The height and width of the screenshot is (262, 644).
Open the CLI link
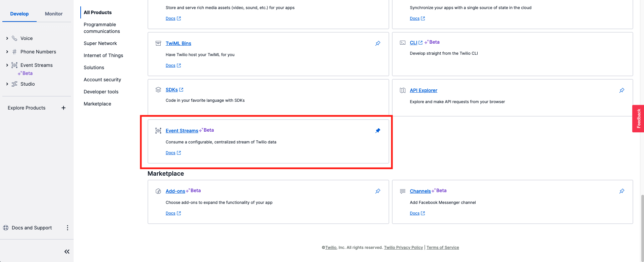tap(413, 43)
